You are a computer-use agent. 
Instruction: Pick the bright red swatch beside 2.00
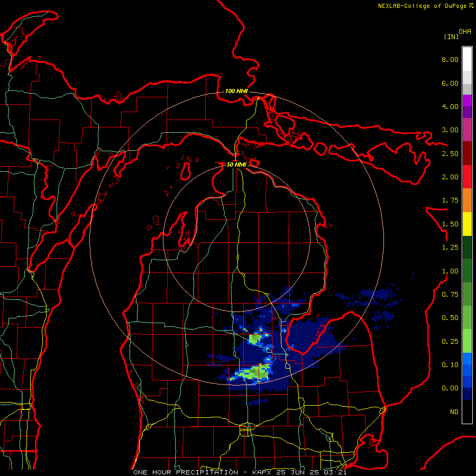tap(467, 177)
